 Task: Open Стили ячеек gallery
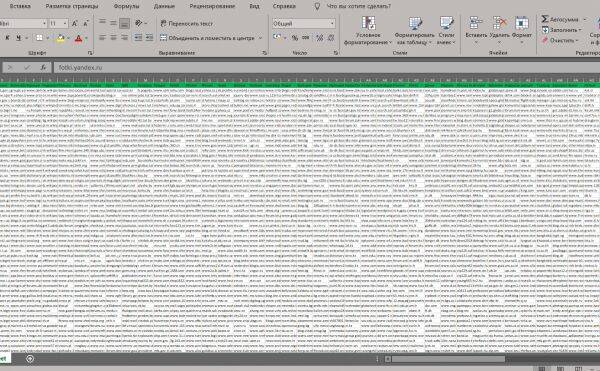click(446, 31)
